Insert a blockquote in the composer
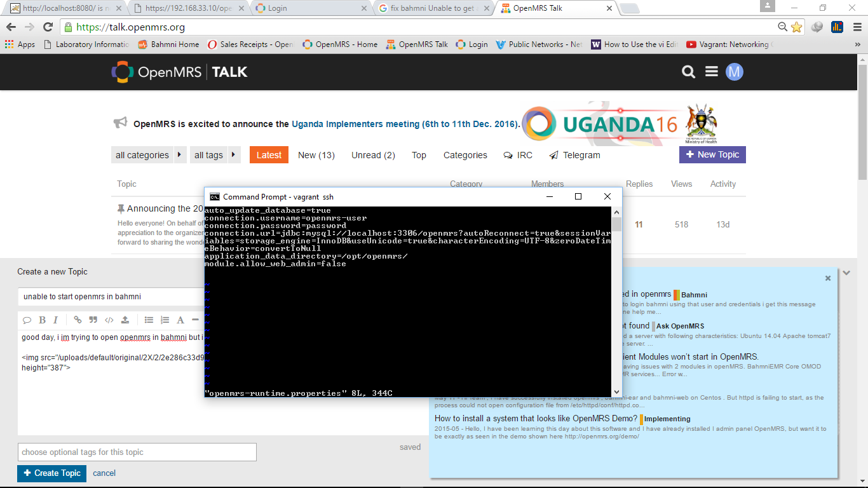 pos(93,320)
